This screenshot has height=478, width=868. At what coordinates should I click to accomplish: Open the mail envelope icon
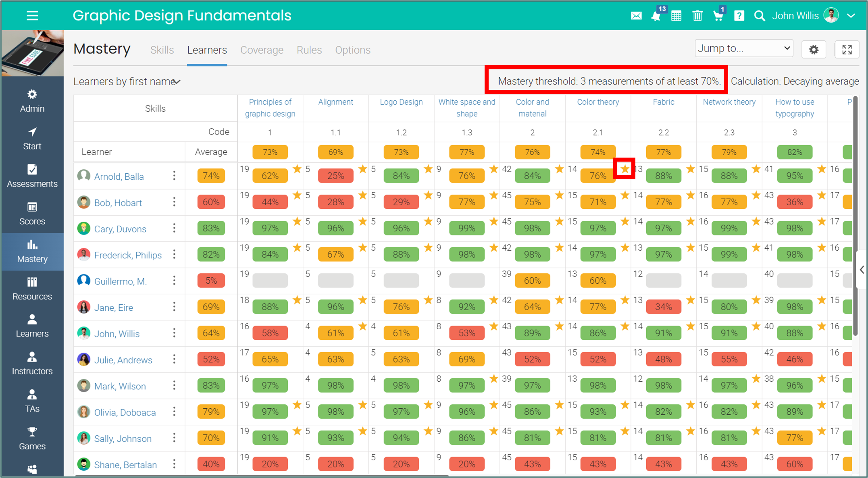(x=636, y=16)
